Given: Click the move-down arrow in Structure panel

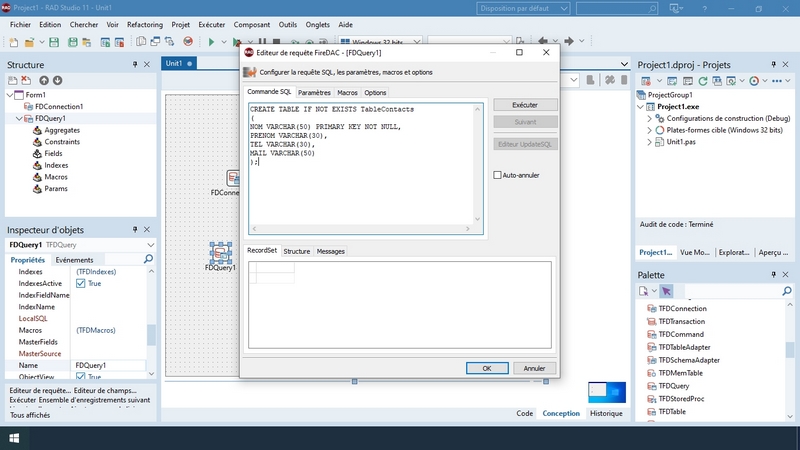Looking at the screenshot, I should 57,80.
